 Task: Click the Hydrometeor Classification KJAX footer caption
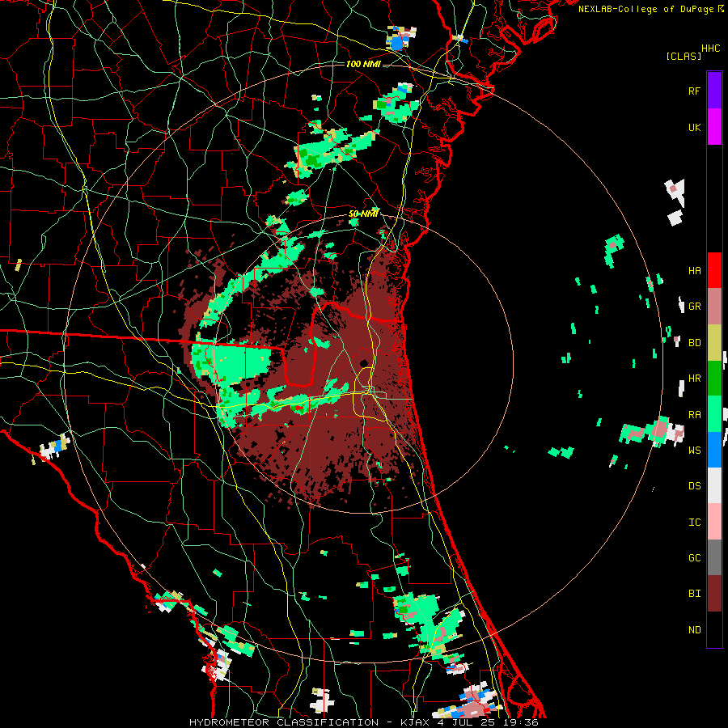[364, 722]
